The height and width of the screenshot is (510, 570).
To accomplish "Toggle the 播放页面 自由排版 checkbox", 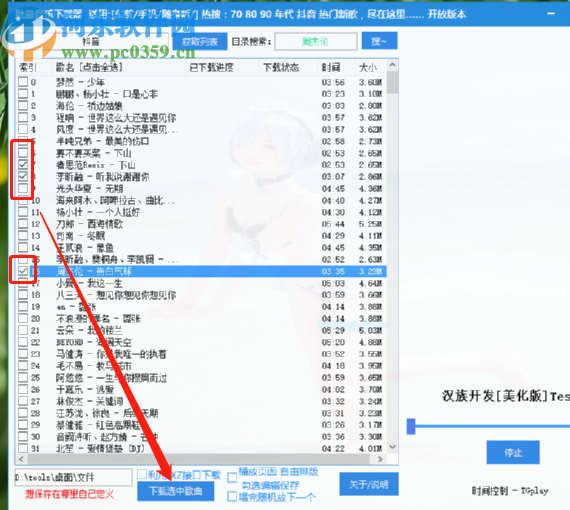I will click(x=232, y=478).
